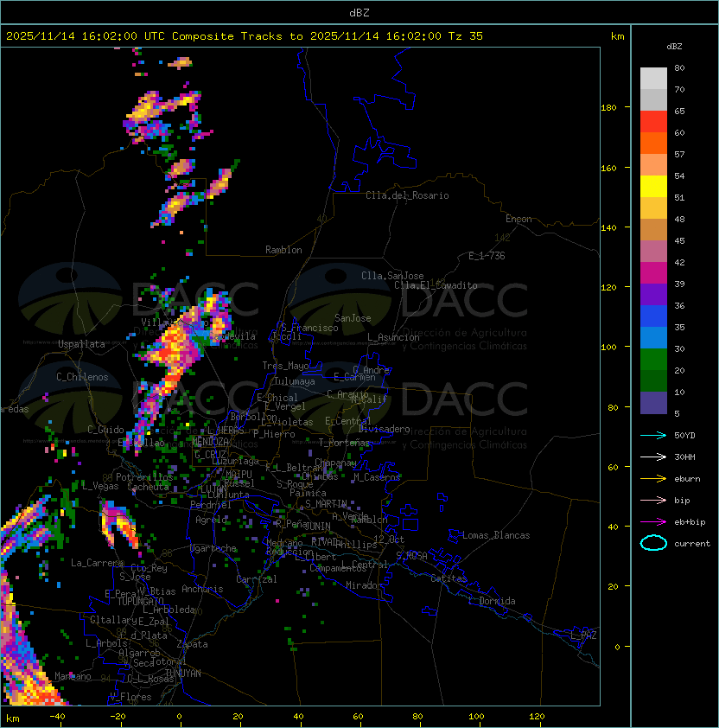Pick the bright green swatch below label 30
719x728 pixels.
point(653,360)
